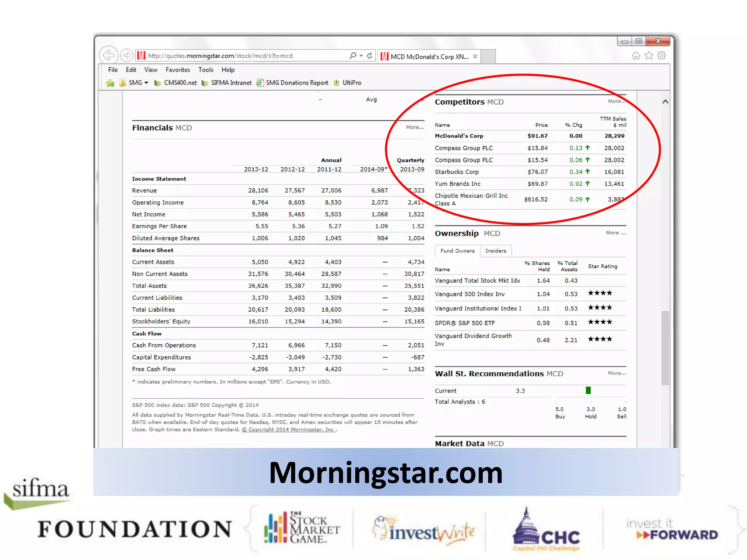Open the SMG Donations Report bookmark
Viewport: 747px width, 560px height.
tap(297, 83)
